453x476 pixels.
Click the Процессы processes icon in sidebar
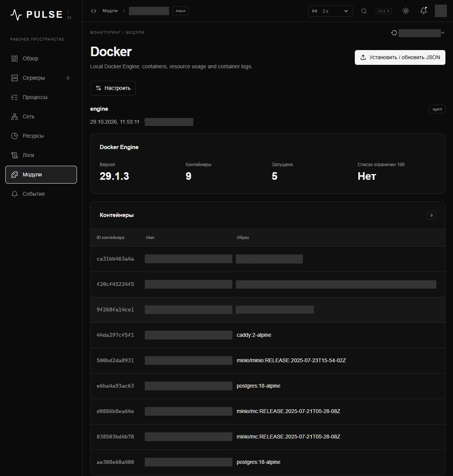point(14,97)
